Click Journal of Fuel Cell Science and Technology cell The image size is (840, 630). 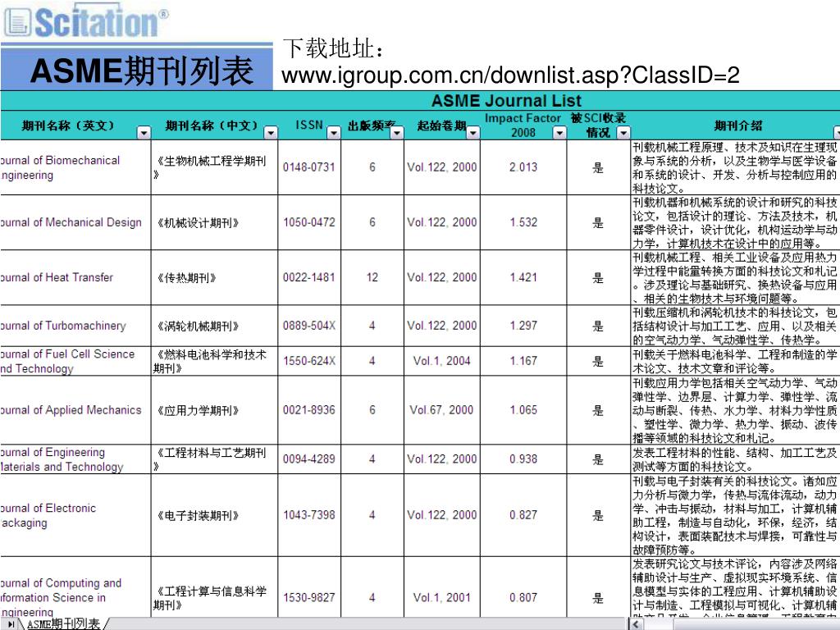click(75, 361)
